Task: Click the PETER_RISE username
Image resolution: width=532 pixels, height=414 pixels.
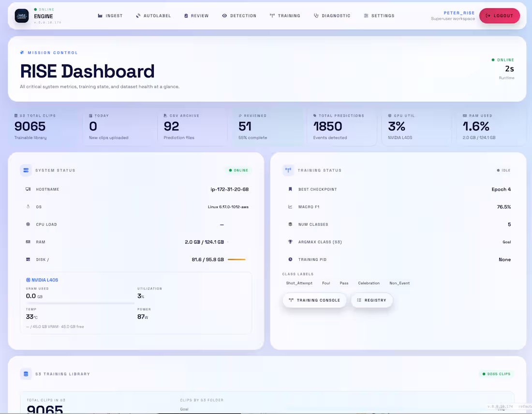Action: click(459, 13)
